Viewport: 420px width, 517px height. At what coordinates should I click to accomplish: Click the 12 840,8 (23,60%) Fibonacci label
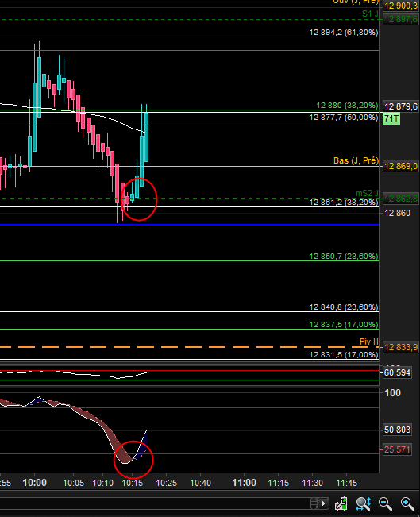pos(344,307)
